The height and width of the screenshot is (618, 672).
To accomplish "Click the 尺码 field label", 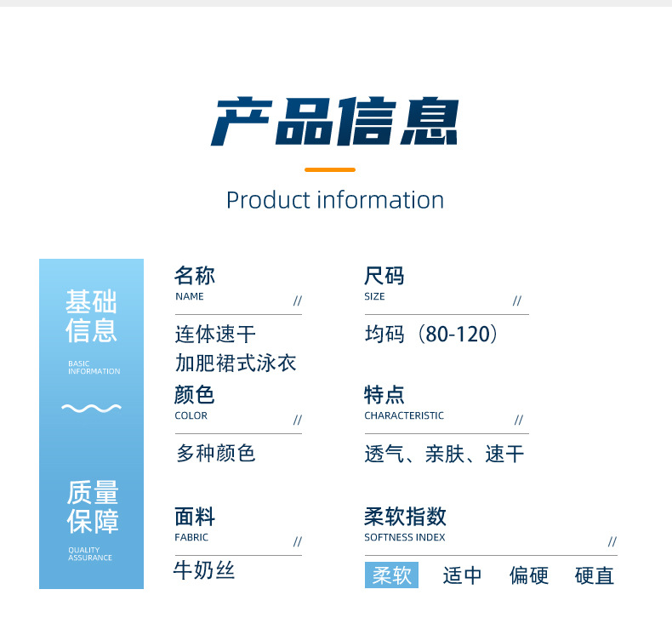I will [x=384, y=276].
